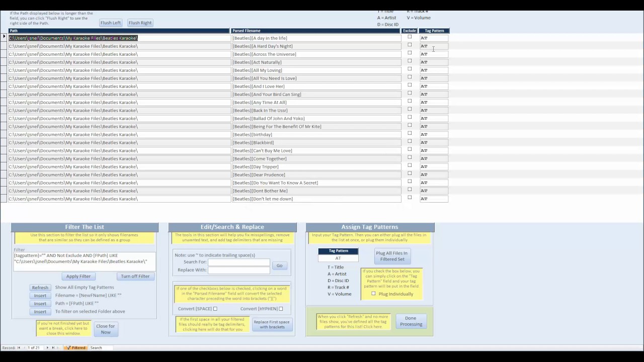This screenshot has height=362, width=644.
Task: Click Tag Pattern cell in Any Time At All row
Action: (x=434, y=102)
